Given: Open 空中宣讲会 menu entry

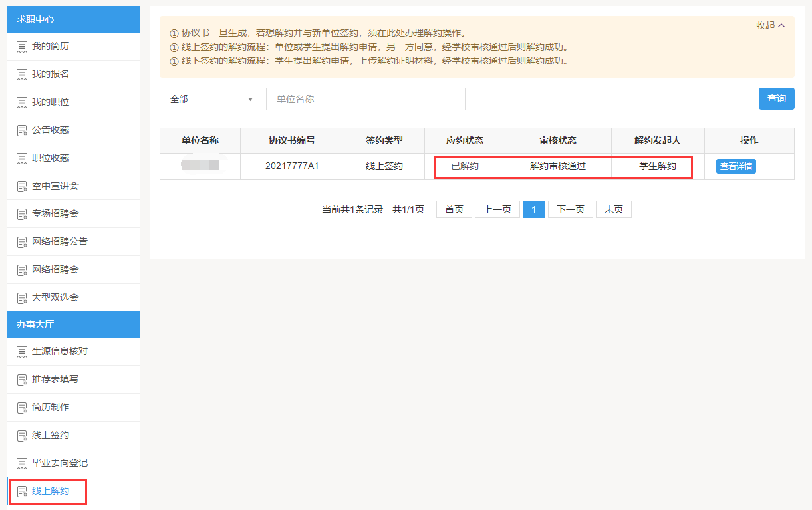Looking at the screenshot, I should tap(73, 186).
